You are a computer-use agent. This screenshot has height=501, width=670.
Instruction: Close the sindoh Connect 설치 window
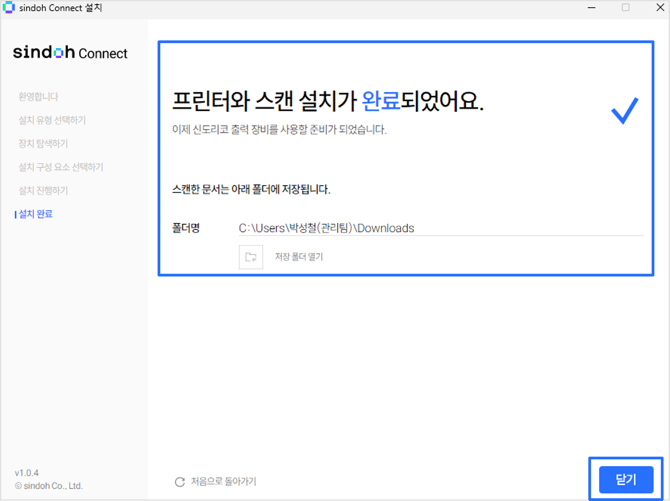[660, 8]
